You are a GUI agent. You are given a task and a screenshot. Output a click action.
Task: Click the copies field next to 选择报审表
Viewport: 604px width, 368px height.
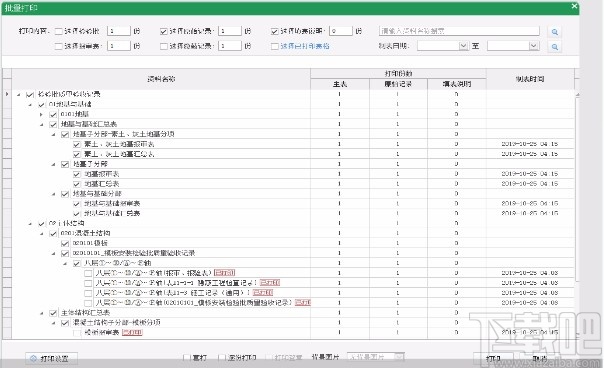(x=119, y=46)
